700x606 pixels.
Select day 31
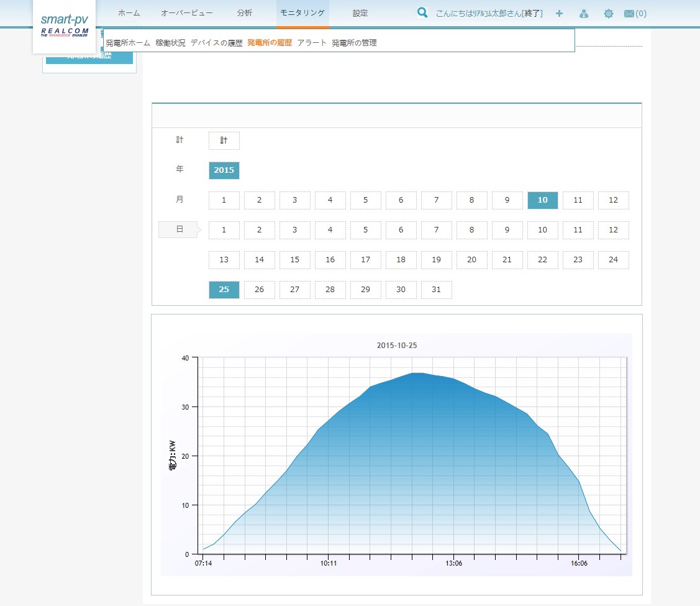tap(437, 290)
